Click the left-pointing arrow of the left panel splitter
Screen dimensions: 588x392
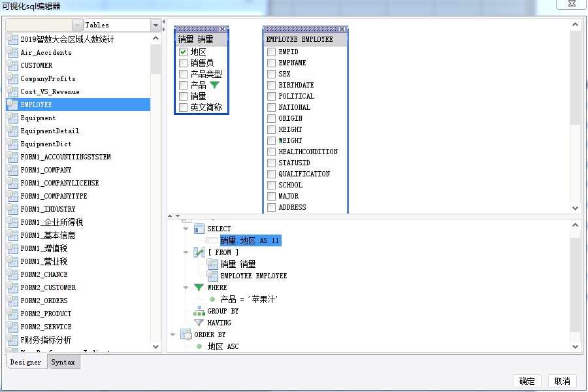click(163, 22)
